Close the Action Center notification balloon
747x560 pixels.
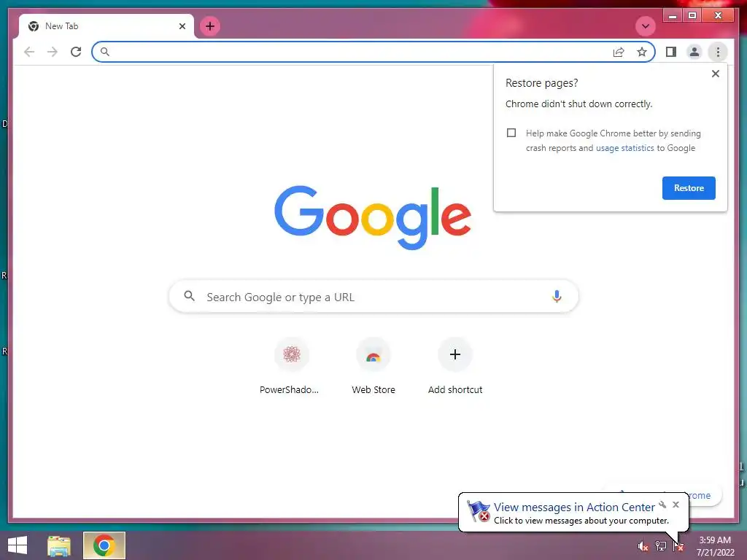[676, 505]
